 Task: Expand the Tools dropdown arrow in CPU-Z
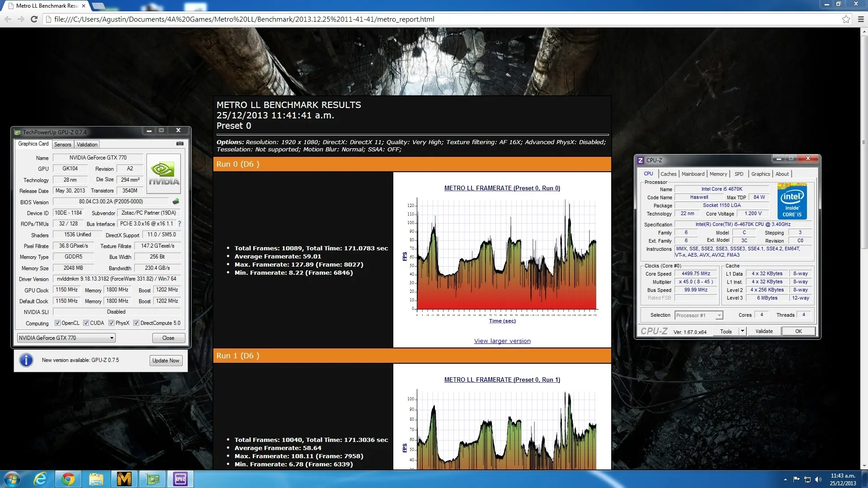click(x=742, y=331)
